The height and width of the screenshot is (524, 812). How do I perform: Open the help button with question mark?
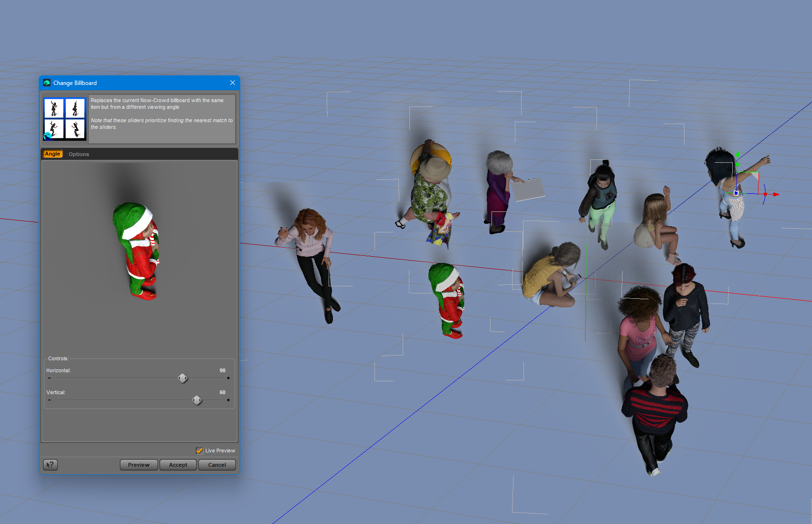pyautogui.click(x=50, y=465)
